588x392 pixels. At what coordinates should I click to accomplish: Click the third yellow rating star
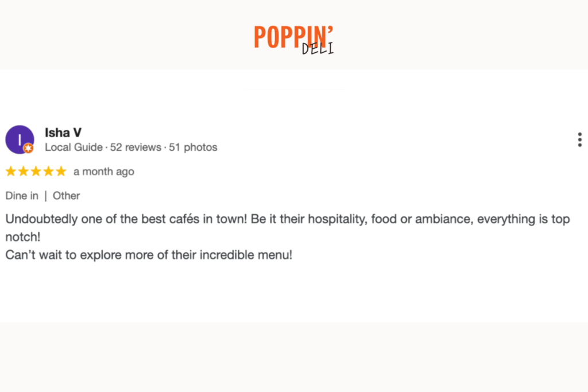pos(36,171)
